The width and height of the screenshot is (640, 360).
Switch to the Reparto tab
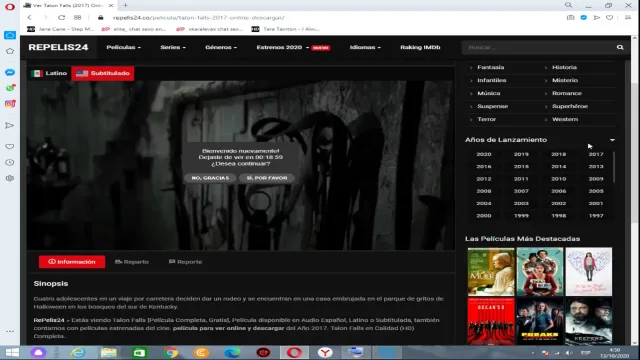tap(132, 262)
